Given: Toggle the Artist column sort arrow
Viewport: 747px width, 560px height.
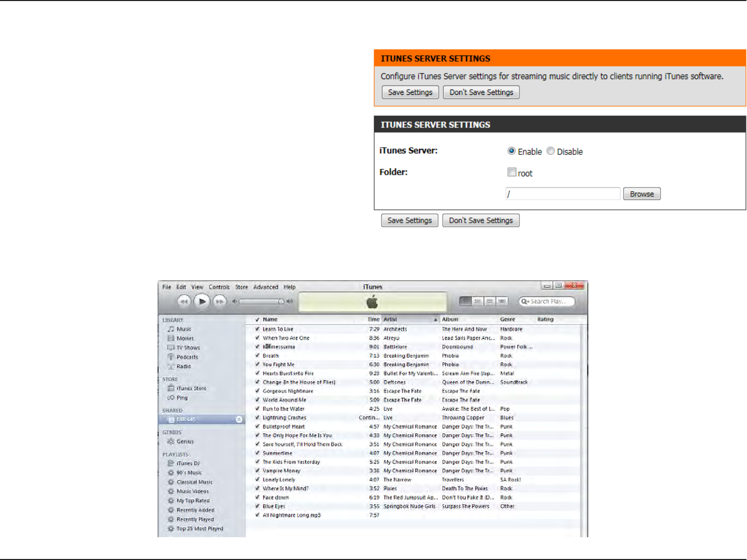Looking at the screenshot, I should [x=435, y=320].
